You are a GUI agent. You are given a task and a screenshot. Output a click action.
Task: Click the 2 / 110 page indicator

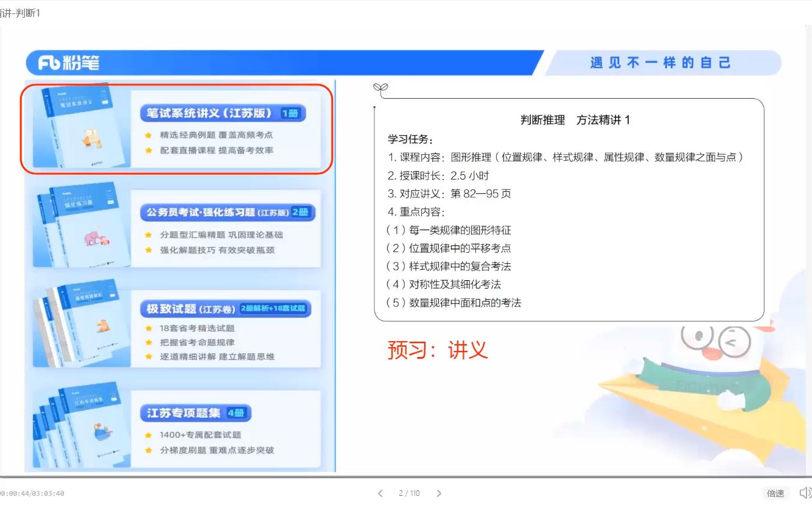coord(409,493)
